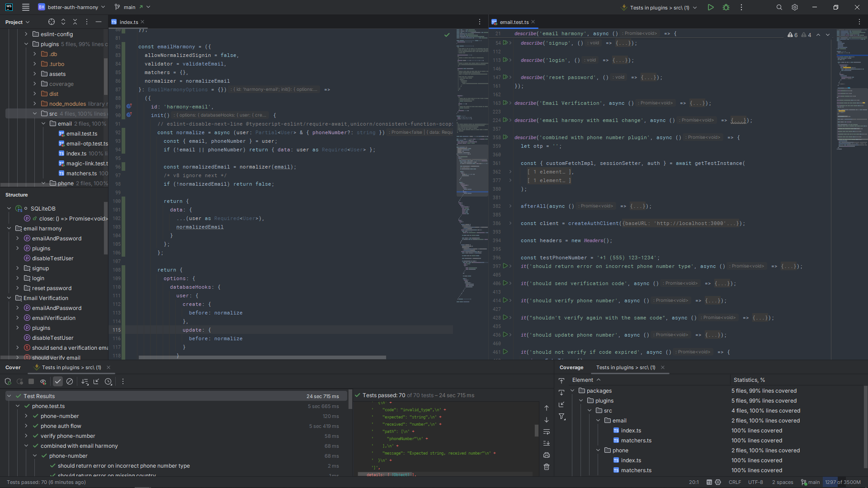
Task: Open Coverage filter options
Action: (x=561, y=416)
